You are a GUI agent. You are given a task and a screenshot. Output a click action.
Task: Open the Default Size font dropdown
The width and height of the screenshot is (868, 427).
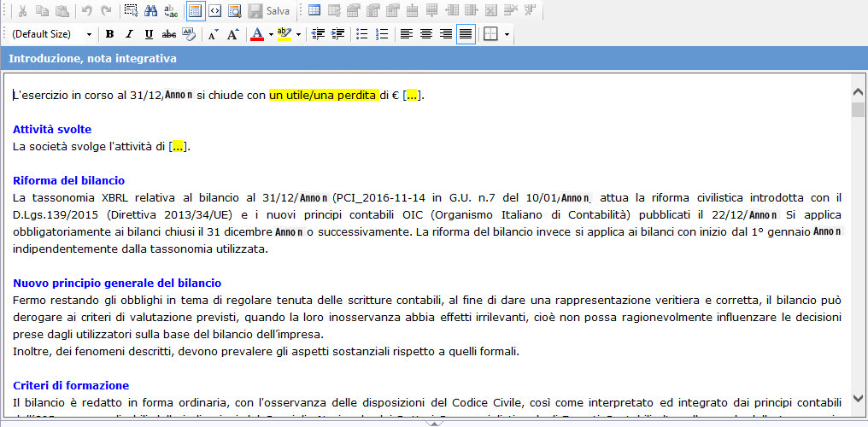[x=52, y=34]
